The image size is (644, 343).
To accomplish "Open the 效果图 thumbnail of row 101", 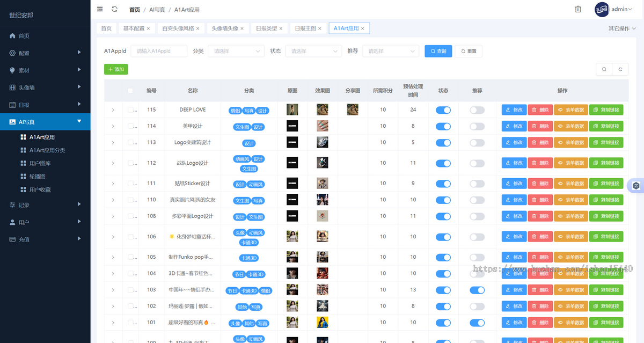I will click(x=322, y=323).
